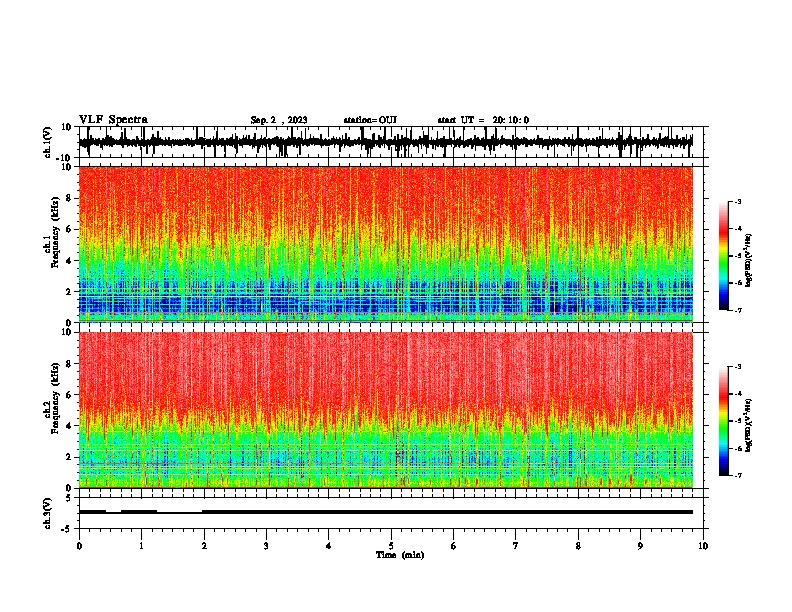Click time-axis tick label '8'
Screen dimensions: 792x612
pos(578,546)
